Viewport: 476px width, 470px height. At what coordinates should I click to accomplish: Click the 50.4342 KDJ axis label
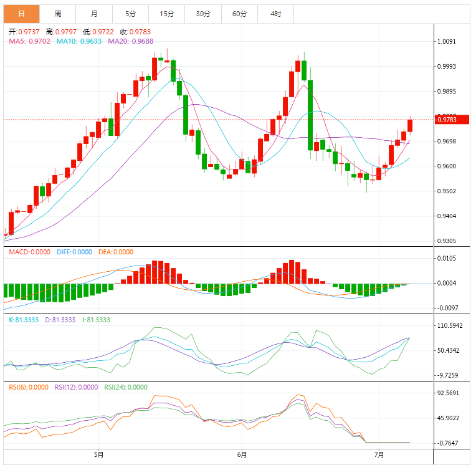(448, 350)
